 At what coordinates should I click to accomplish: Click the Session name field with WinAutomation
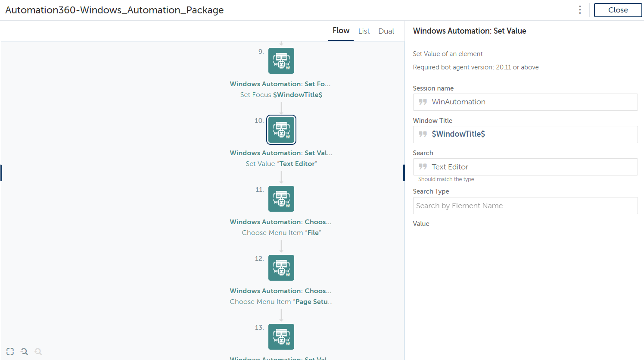pyautogui.click(x=525, y=102)
